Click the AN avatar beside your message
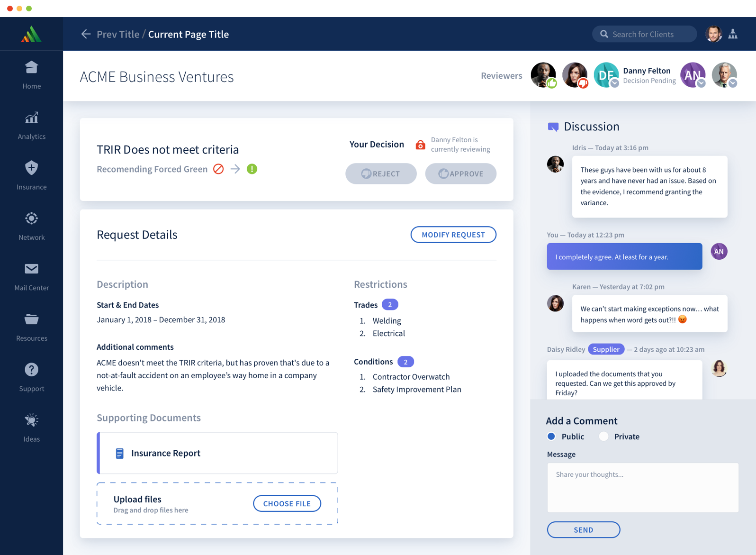 (719, 252)
